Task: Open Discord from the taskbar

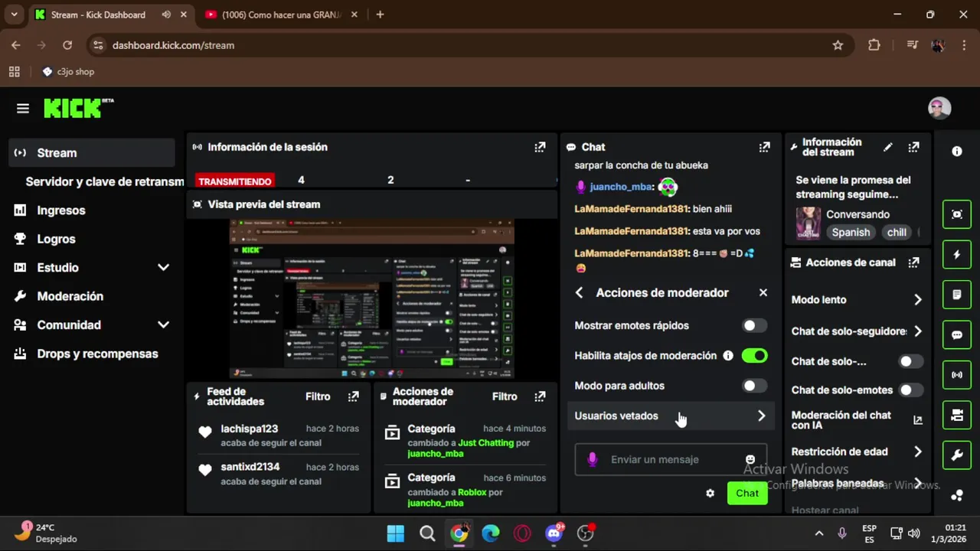Action: point(554,533)
